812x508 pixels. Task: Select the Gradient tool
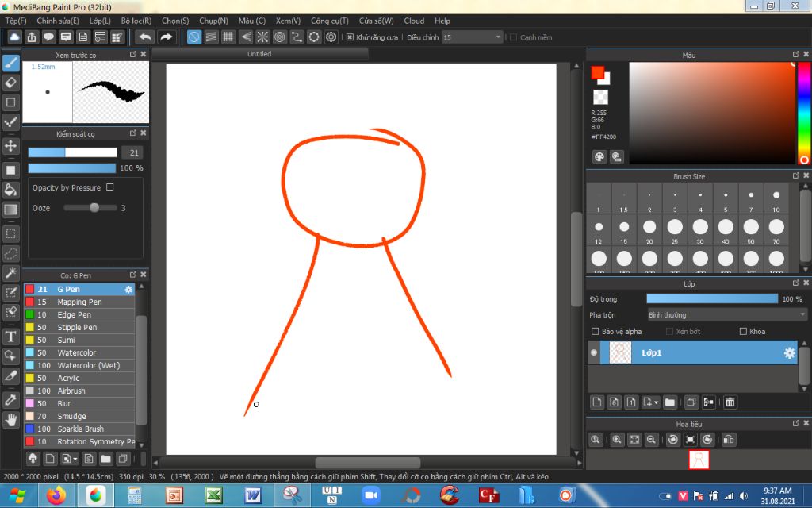point(11,210)
